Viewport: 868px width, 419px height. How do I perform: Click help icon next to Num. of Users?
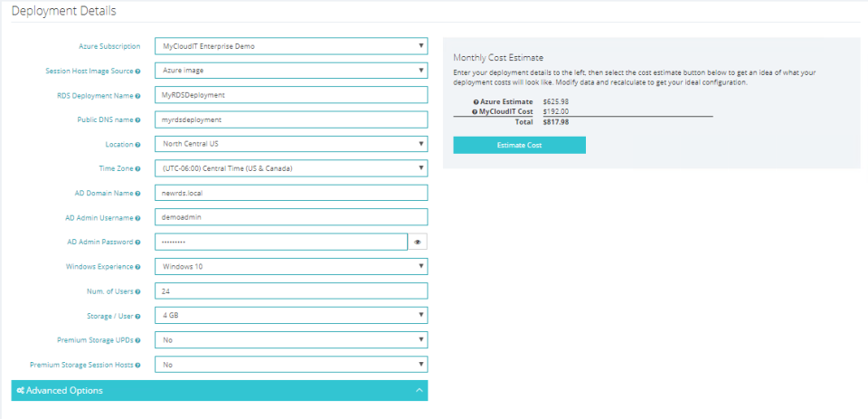[137, 291]
